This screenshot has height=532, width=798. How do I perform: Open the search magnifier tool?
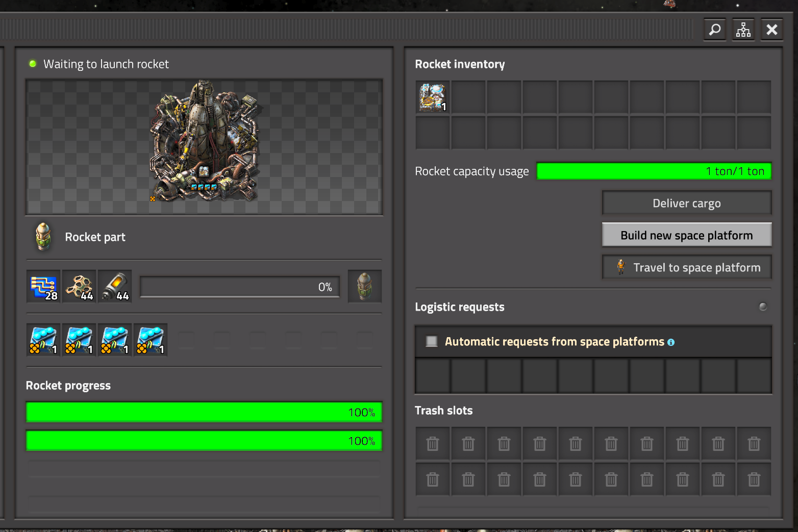click(715, 30)
